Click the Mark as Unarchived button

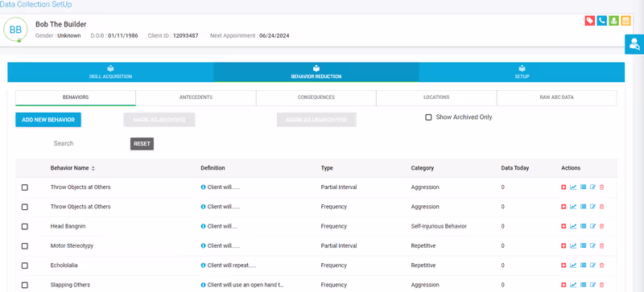click(x=316, y=120)
